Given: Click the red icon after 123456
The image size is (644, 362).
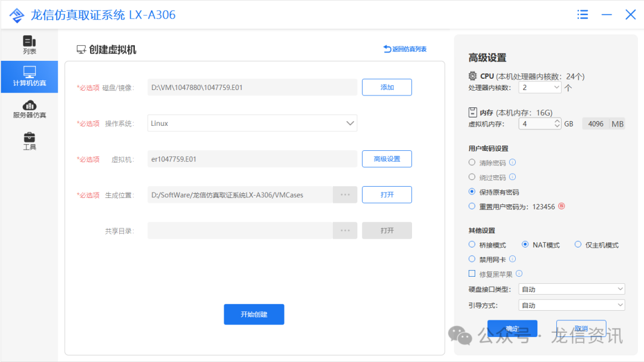Looking at the screenshot, I should [x=562, y=206].
